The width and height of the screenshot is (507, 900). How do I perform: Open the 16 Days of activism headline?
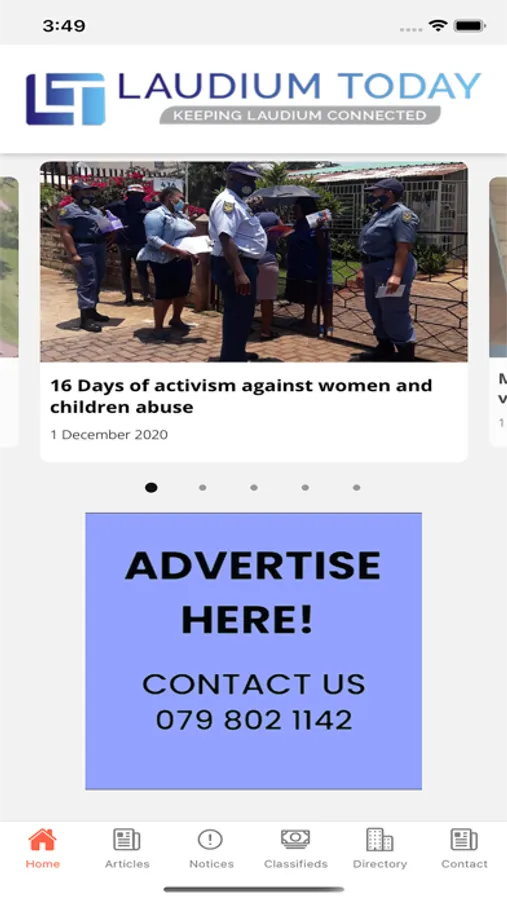point(241,396)
